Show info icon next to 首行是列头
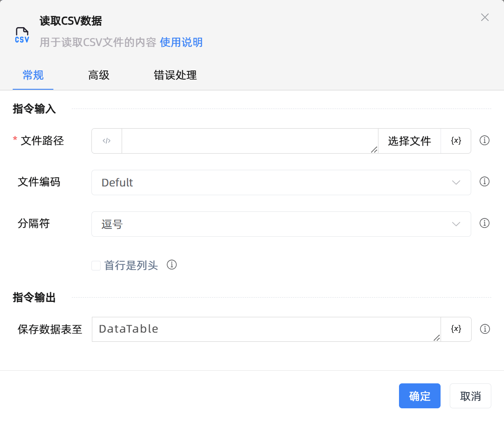The image size is (504, 421). point(172,265)
